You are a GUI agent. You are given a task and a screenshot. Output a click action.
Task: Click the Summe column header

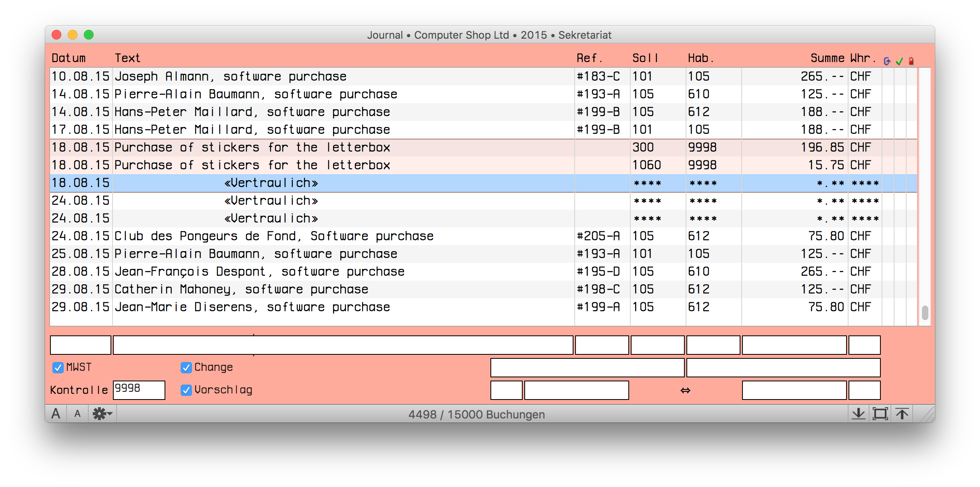pyautogui.click(x=827, y=58)
